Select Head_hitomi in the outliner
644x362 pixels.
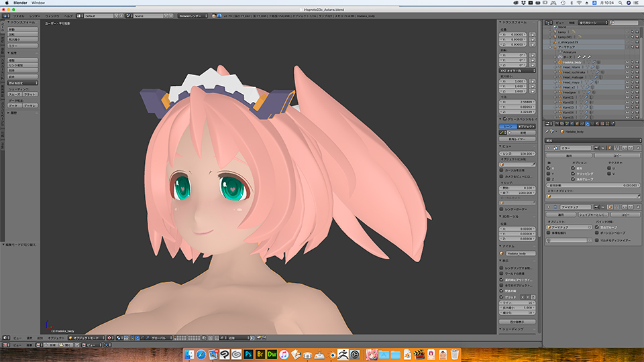tap(572, 67)
